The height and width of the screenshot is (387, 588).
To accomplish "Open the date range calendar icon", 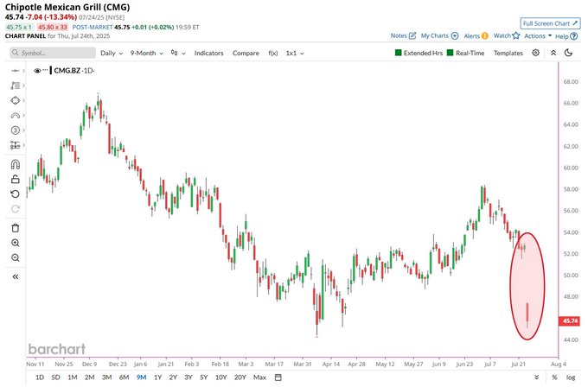I will (278, 377).
